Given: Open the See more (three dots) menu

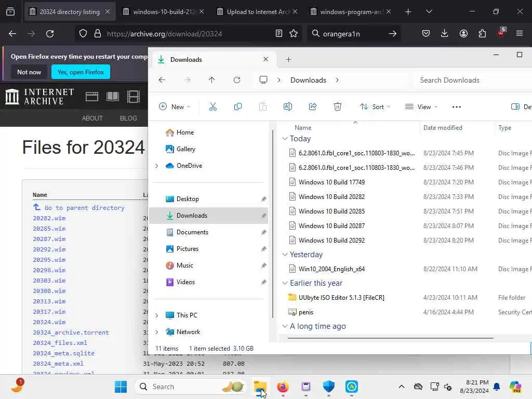Looking at the screenshot, I should point(456,107).
